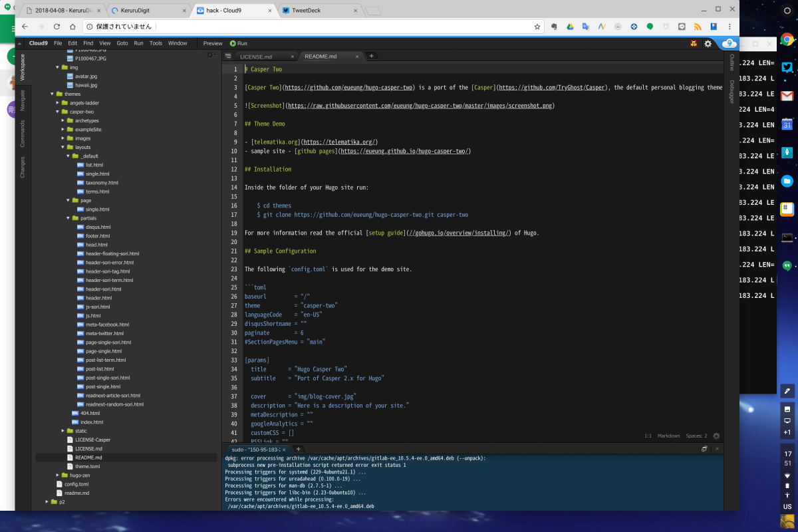This screenshot has width=798, height=532.
Task: Open workspace tree settings gear
Action: (x=211, y=55)
